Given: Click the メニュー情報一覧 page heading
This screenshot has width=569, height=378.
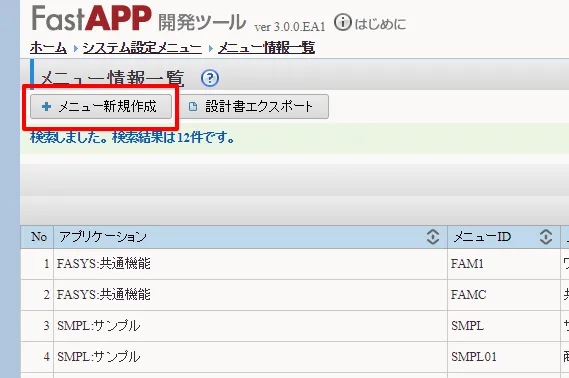Looking at the screenshot, I should click(112, 78).
